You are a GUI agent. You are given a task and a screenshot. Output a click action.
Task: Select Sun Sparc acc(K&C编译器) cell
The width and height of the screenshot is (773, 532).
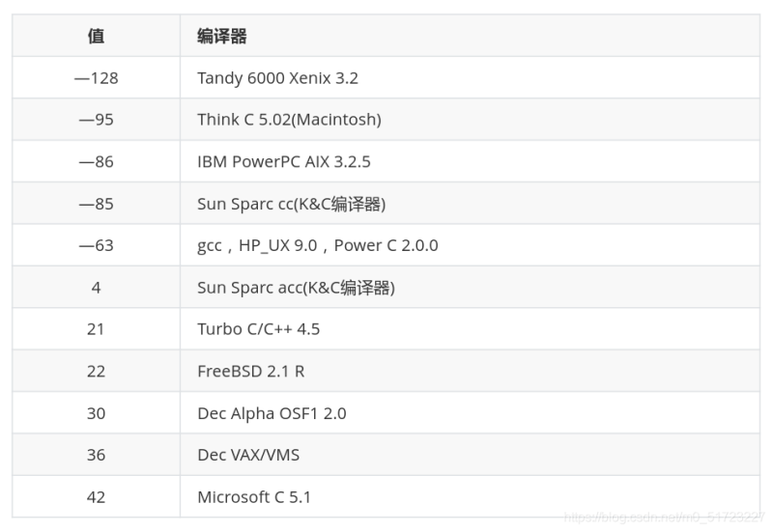click(296, 288)
